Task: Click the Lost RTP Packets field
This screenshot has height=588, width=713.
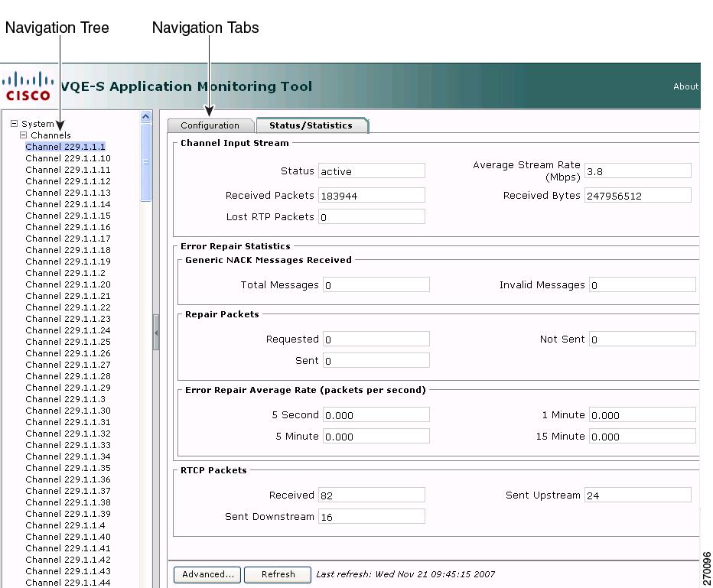Action: click(372, 216)
